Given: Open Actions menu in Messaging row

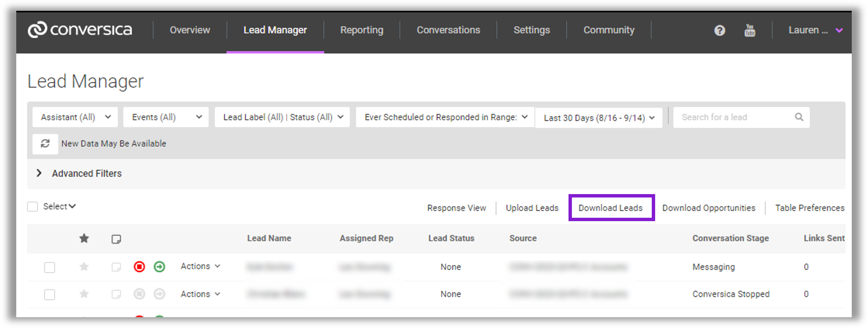Looking at the screenshot, I should tap(200, 266).
